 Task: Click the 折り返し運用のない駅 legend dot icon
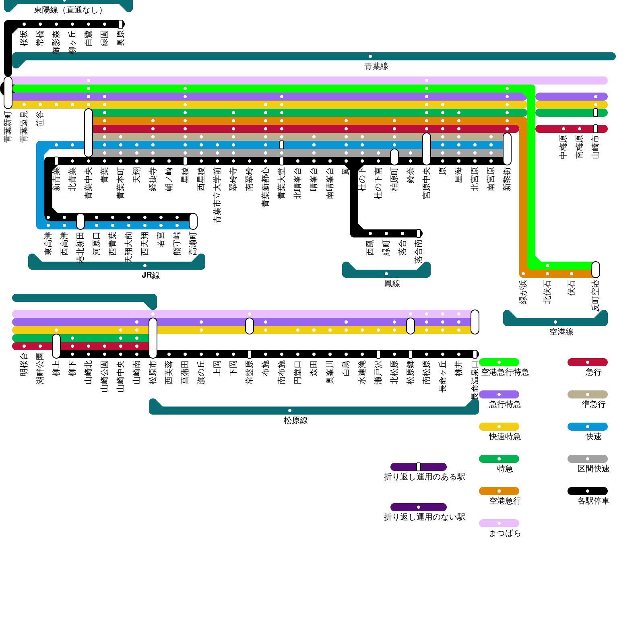(419, 507)
